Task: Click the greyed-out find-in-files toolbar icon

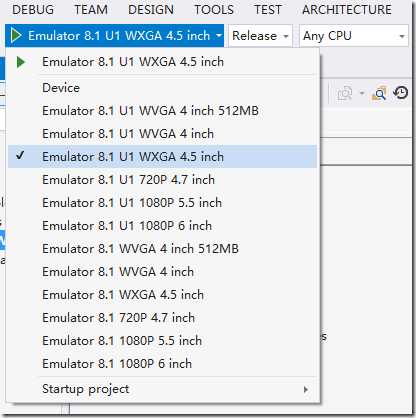Action: point(344,94)
